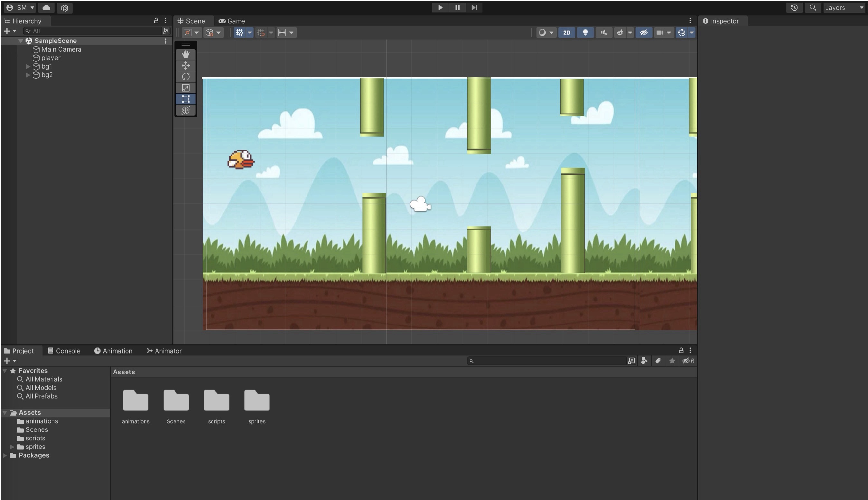Open scene effects dropdown arrow
This screenshot has height=500, width=868.
tap(630, 33)
